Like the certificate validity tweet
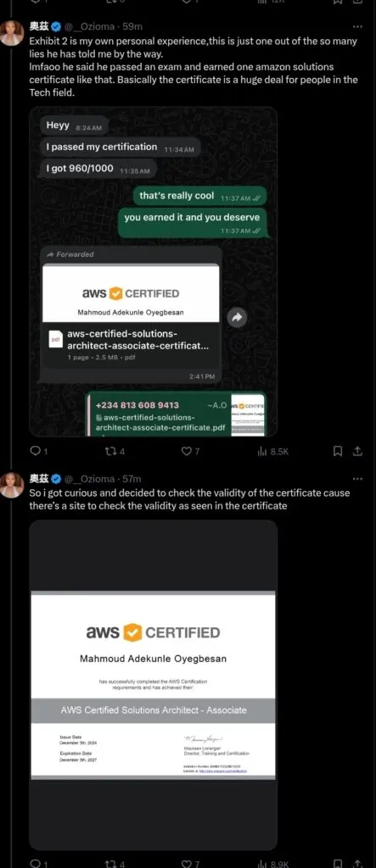 190,863
